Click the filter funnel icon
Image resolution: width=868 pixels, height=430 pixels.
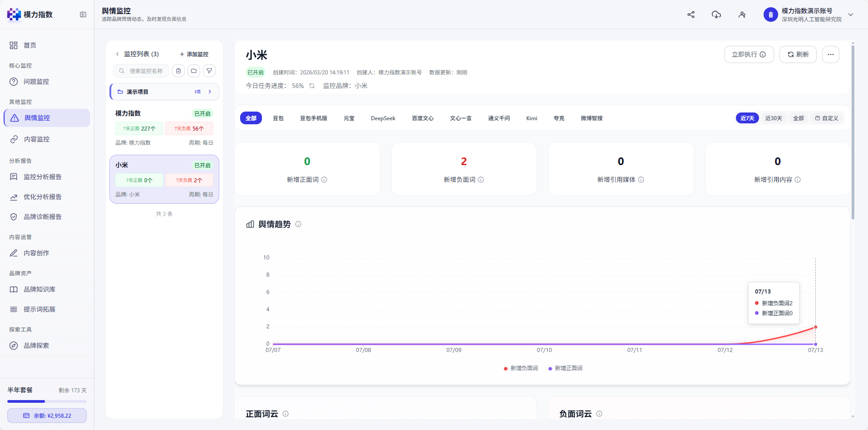click(209, 71)
